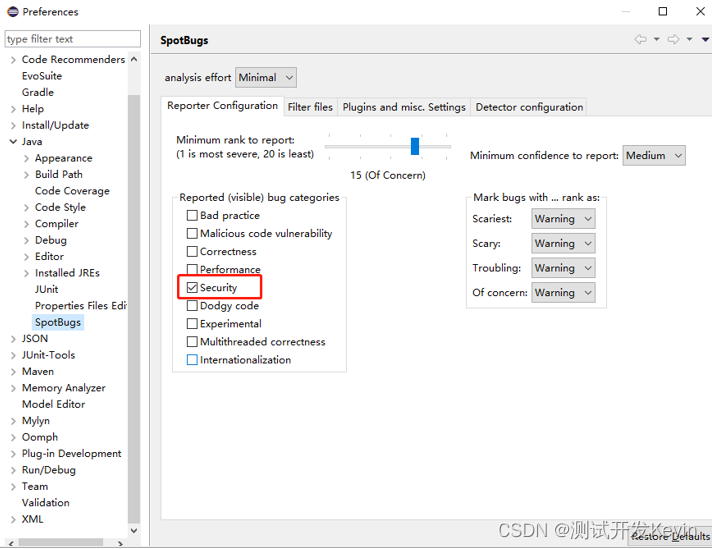Expand the Help tree node
The image size is (712, 549).
point(13,109)
